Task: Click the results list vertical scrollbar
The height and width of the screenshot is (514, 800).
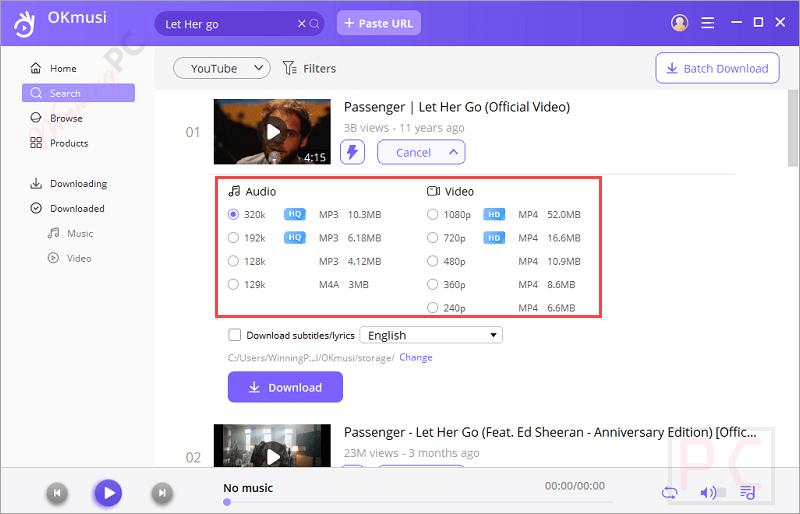Action: 792,128
